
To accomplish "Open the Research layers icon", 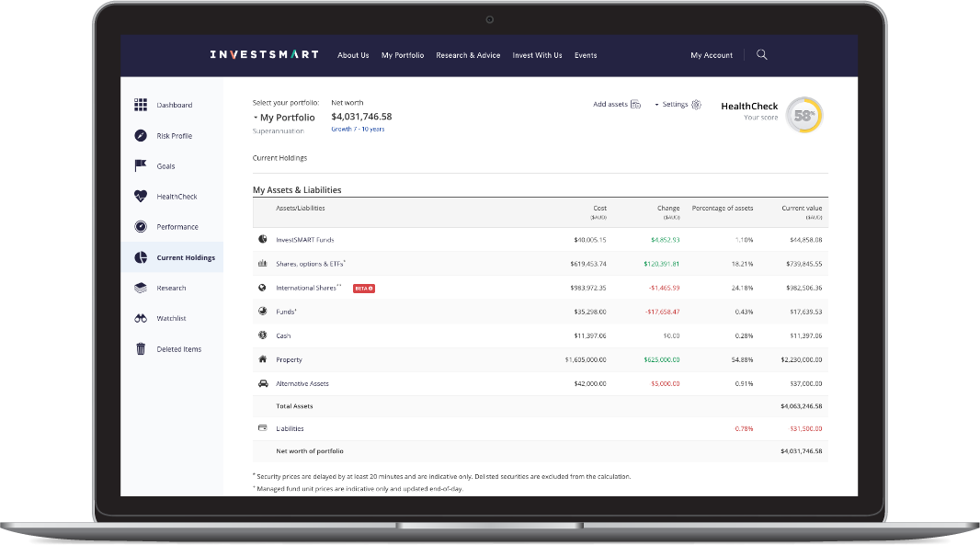I will pos(141,288).
